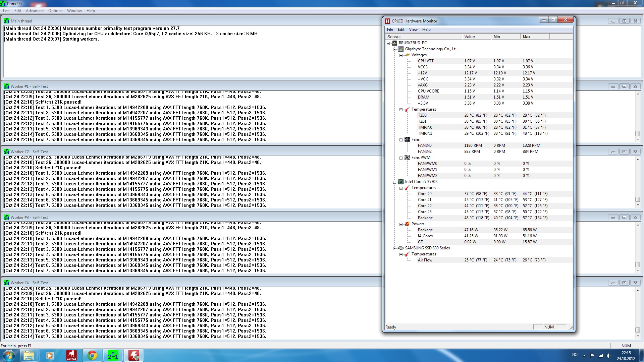644x362 pixels.
Task: Open the Prime95 Advanced menu
Action: click(x=35, y=11)
